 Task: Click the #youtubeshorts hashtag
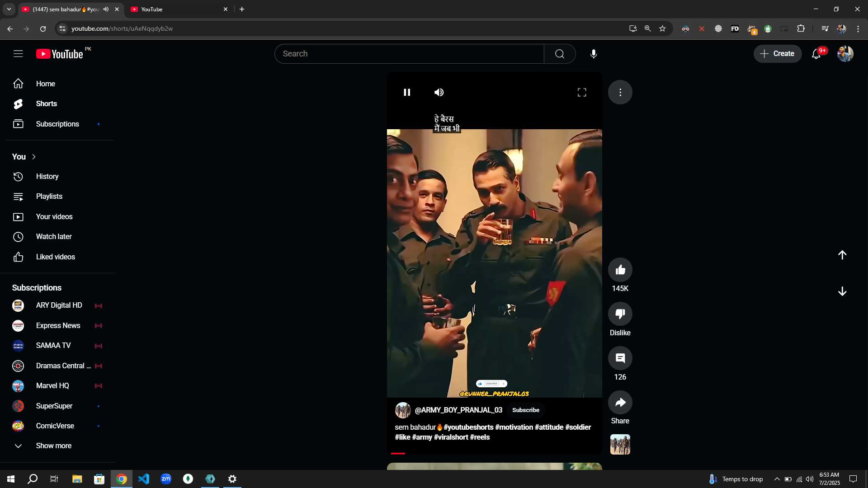click(x=468, y=427)
